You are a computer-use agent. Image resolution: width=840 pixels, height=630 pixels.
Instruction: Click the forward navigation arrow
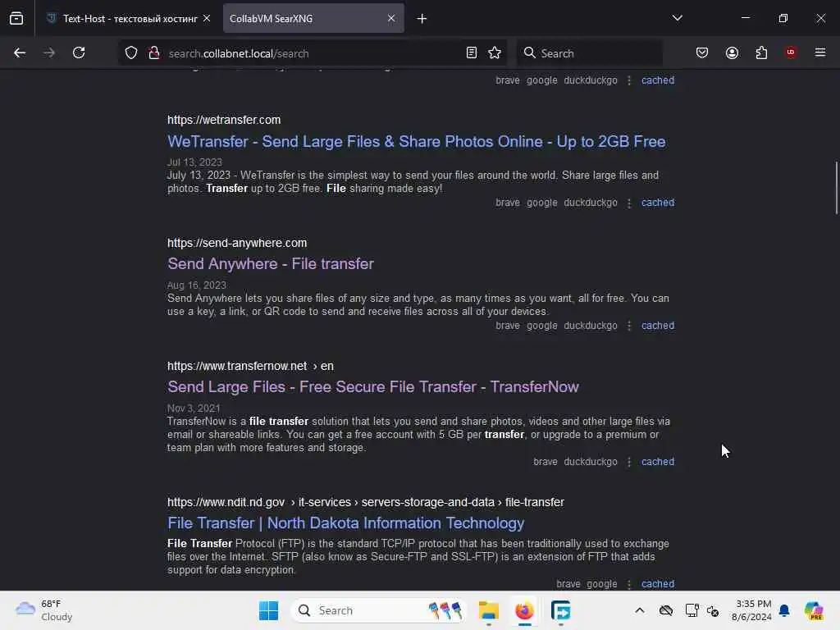pyautogui.click(x=49, y=52)
